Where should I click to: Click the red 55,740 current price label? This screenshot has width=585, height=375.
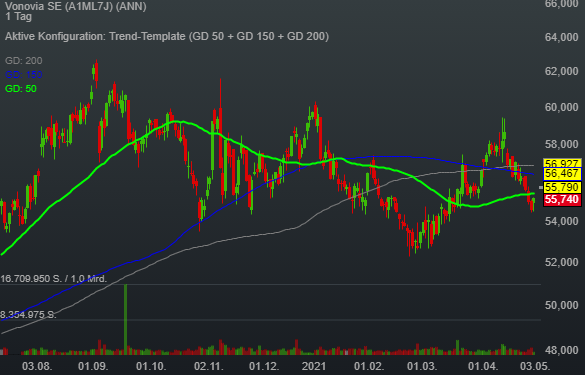[x=562, y=200]
